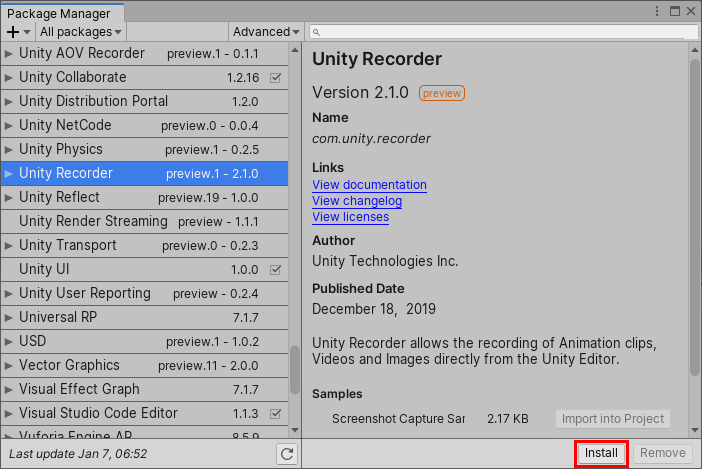Open the View documentation link
Screen dimensions: 702x469
369,185
